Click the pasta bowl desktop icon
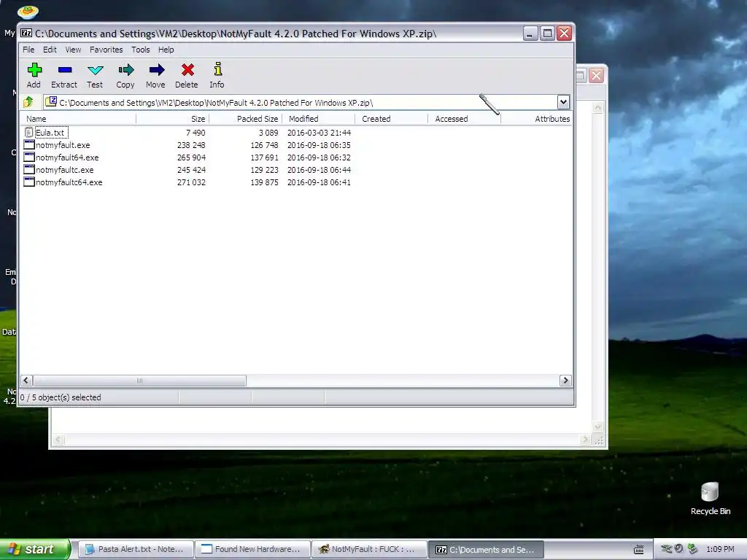This screenshot has height=560, width=747. (28, 12)
